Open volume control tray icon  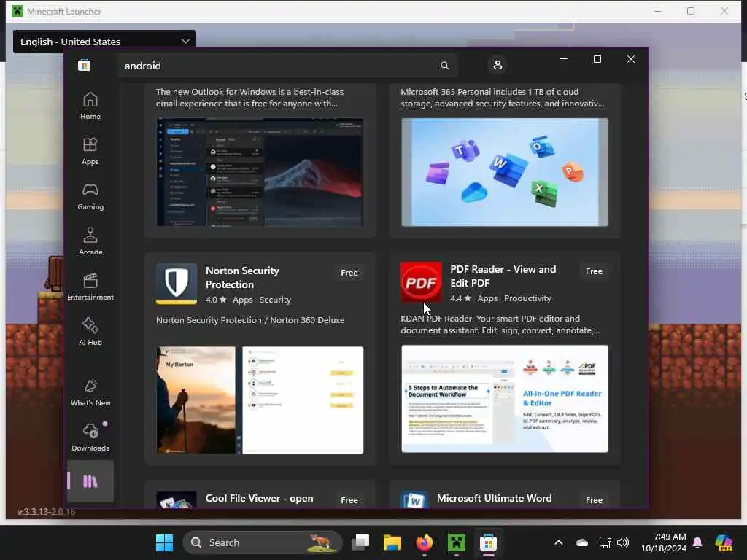623,542
